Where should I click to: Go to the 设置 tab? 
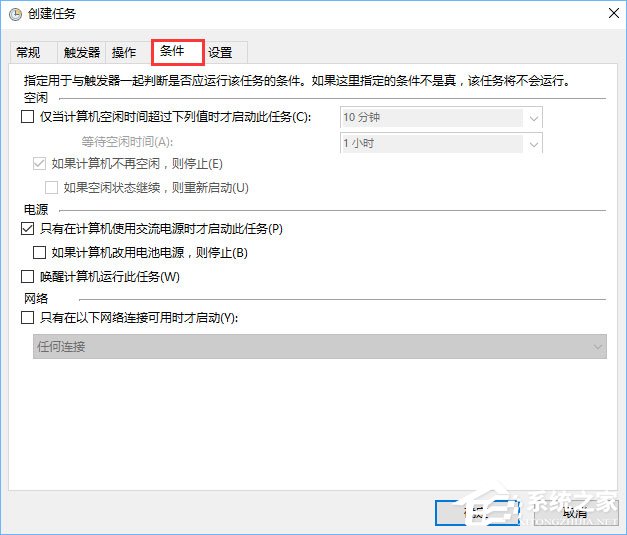click(x=226, y=52)
